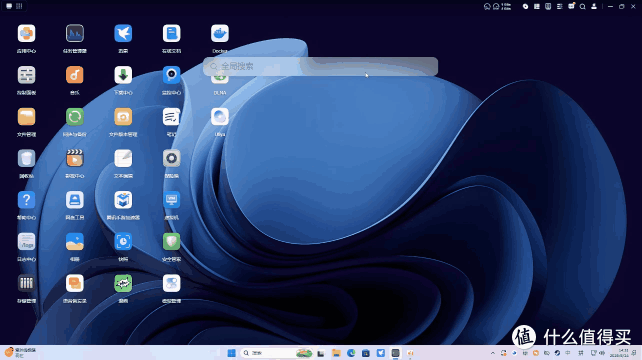The image size is (642, 360).
Task: Open Microsoft Store from the taskbar
Action: (x=366, y=353)
